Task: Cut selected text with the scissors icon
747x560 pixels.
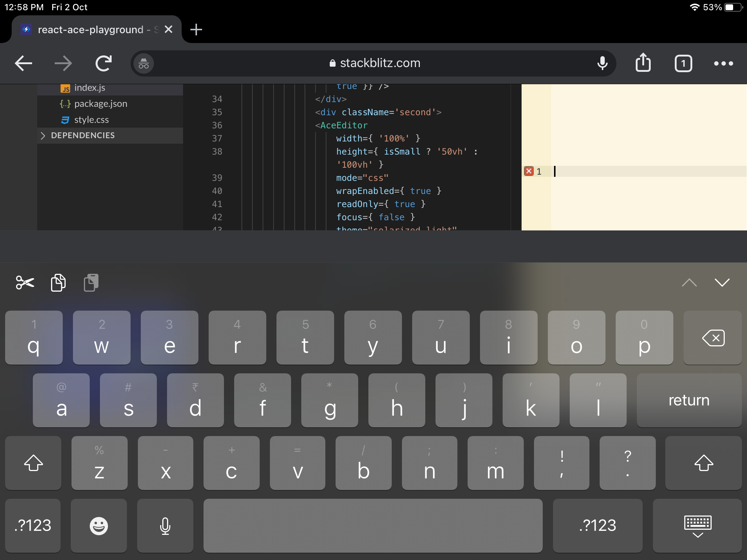Action: (x=24, y=283)
